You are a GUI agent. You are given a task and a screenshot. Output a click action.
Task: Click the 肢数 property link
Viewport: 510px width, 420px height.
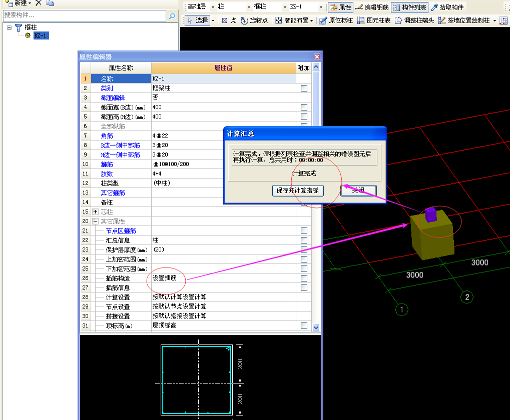pos(107,174)
